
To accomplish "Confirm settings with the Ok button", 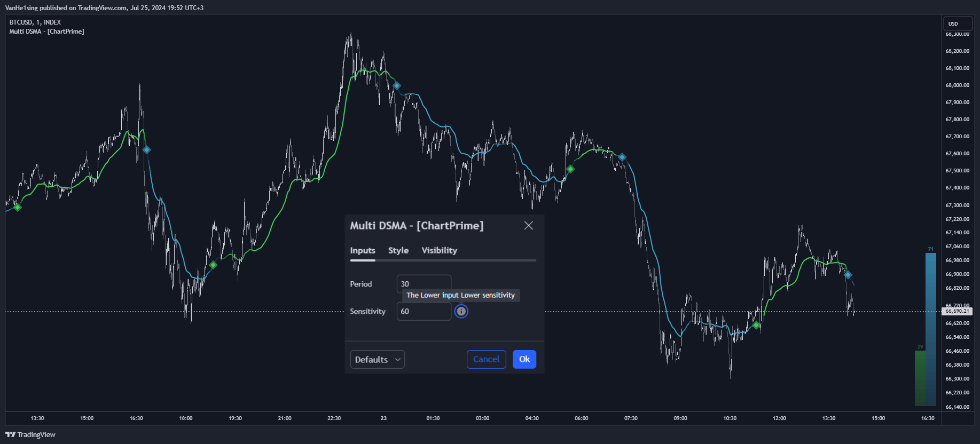I will 524,359.
